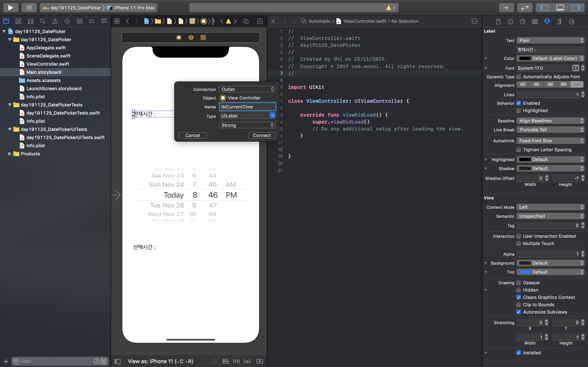
Task: Click the Stop button in toolbar
Action: click(29, 8)
